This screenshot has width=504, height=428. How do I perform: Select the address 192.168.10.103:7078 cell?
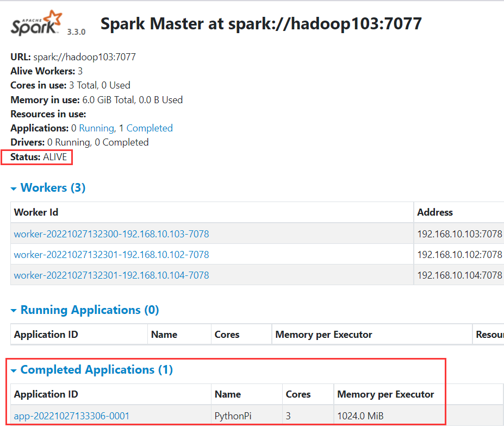[459, 234]
